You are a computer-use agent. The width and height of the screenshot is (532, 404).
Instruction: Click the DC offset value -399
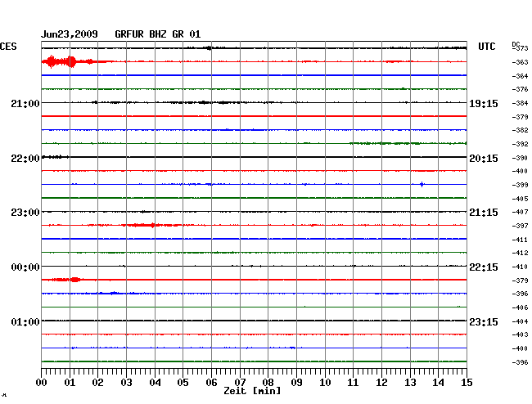click(520, 185)
